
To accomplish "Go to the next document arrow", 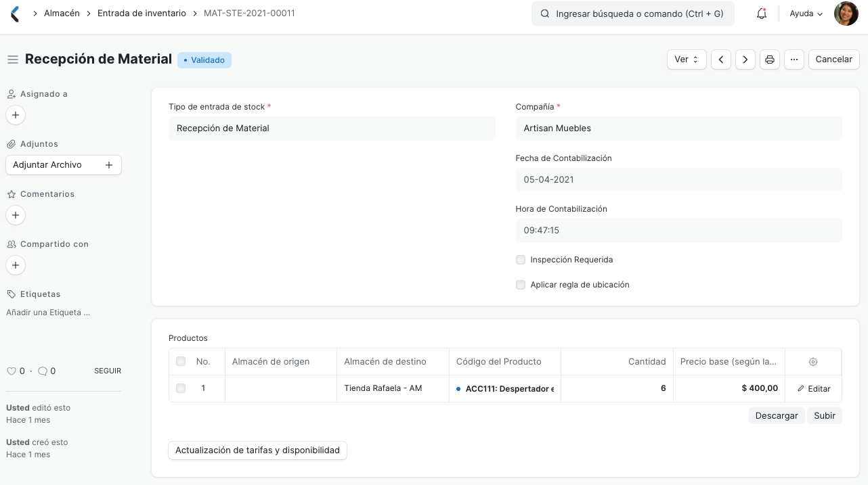I will [745, 60].
